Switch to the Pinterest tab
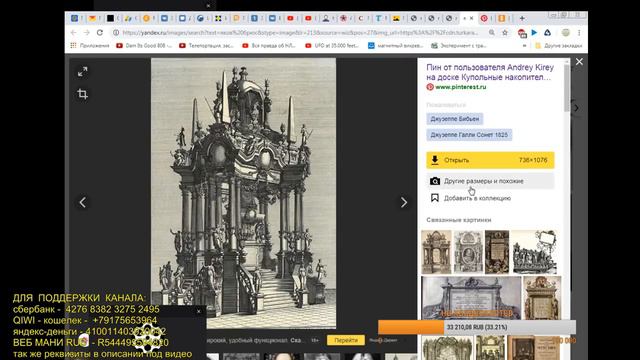The height and width of the screenshot is (360, 640). coord(484,18)
